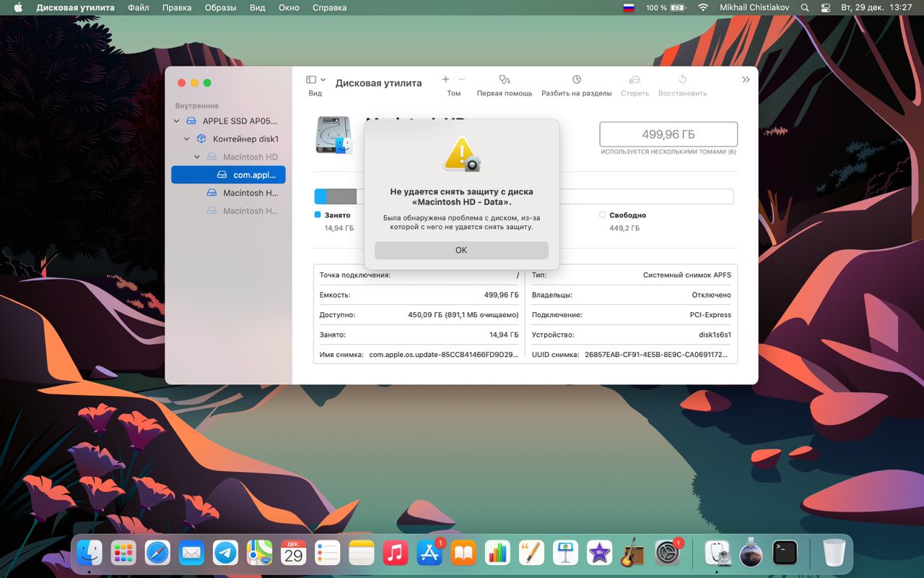Open the Файл menu

[x=139, y=8]
